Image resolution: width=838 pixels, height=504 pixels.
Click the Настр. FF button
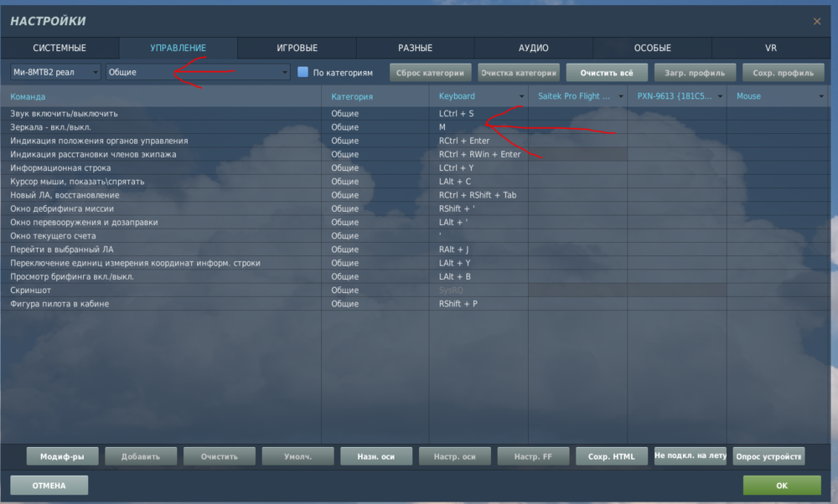533,456
